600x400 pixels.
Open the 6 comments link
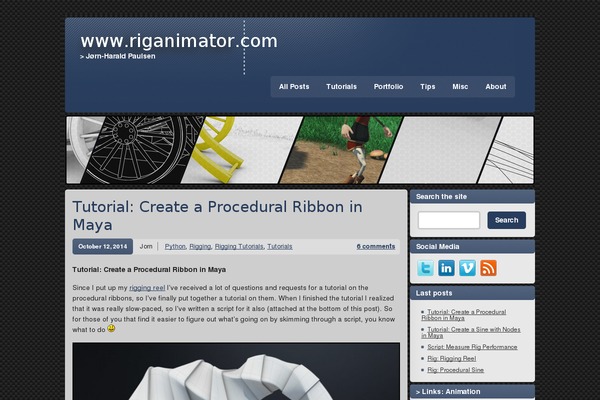(x=376, y=247)
